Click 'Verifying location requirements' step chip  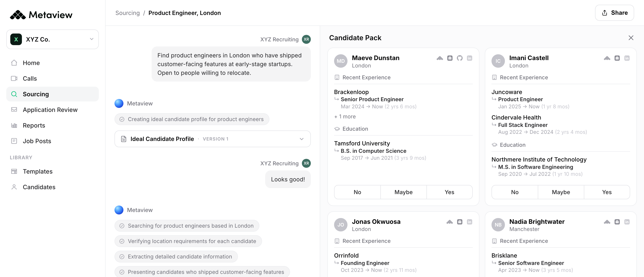coord(188,241)
